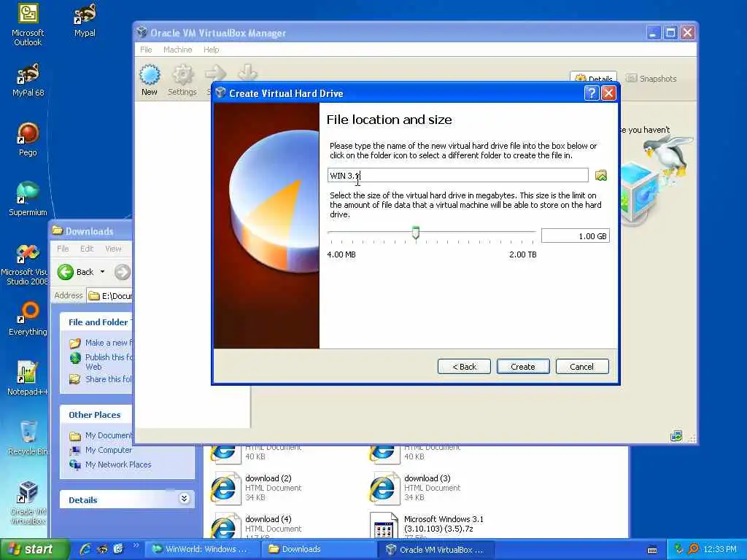
Task: Click the Create button
Action: coord(522,367)
